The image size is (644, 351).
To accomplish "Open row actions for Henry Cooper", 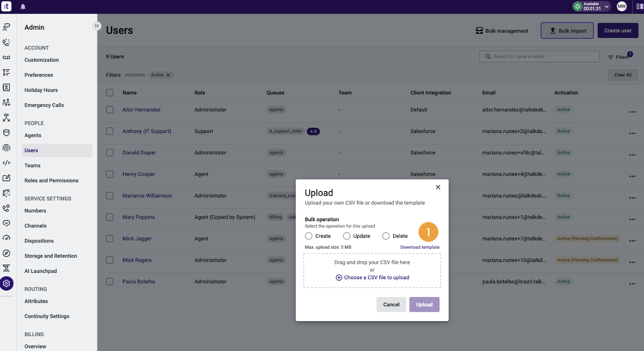I will tap(632, 176).
